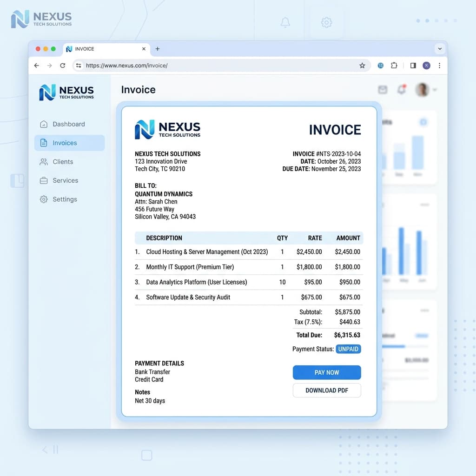The width and height of the screenshot is (476, 476).
Task: Open Clients in the sidebar
Action: pyautogui.click(x=70, y=162)
